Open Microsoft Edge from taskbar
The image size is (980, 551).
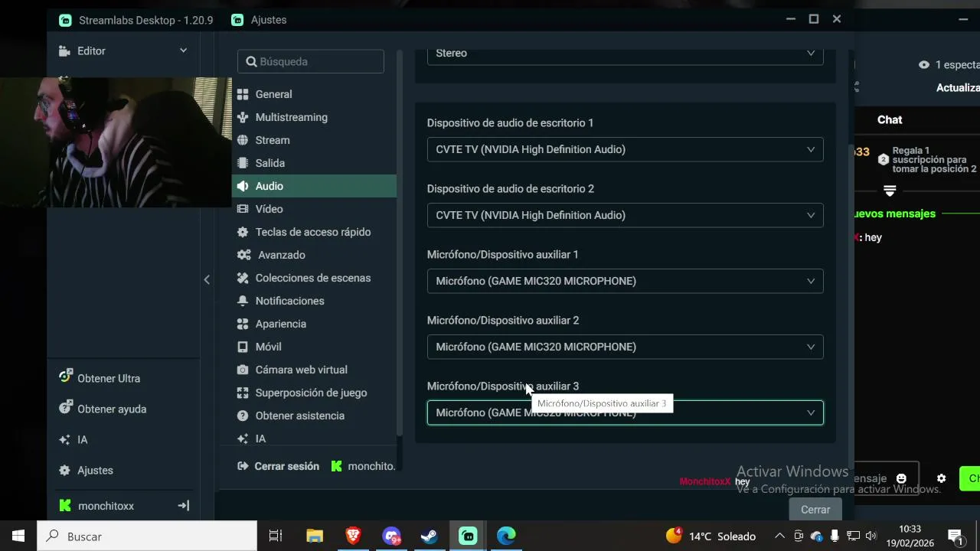click(x=506, y=536)
